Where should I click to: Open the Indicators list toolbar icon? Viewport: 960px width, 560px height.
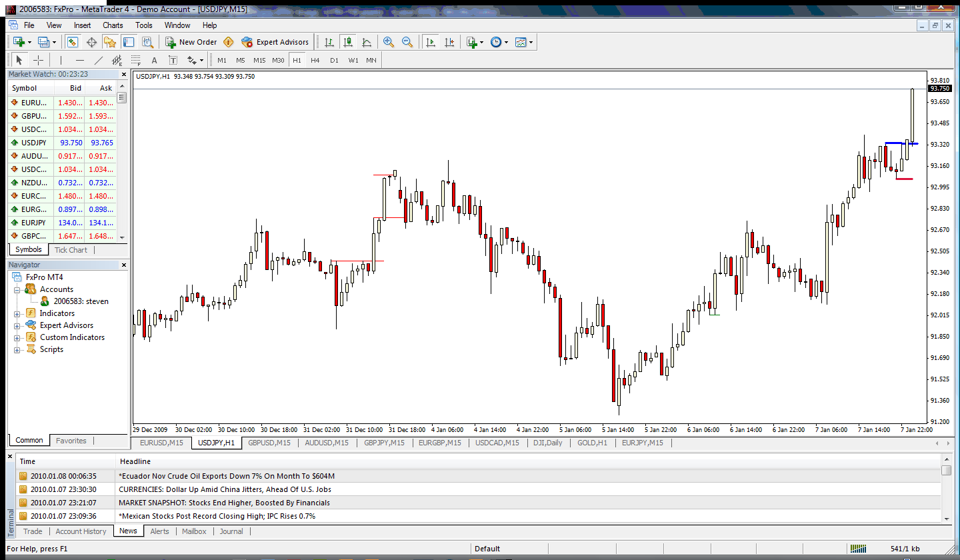coord(471,42)
